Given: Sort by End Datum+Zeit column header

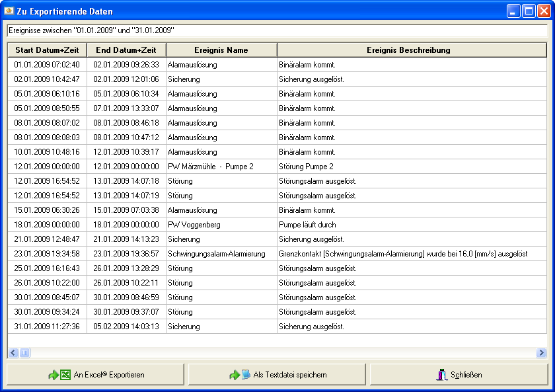Looking at the screenshot, I should coord(126,50).
